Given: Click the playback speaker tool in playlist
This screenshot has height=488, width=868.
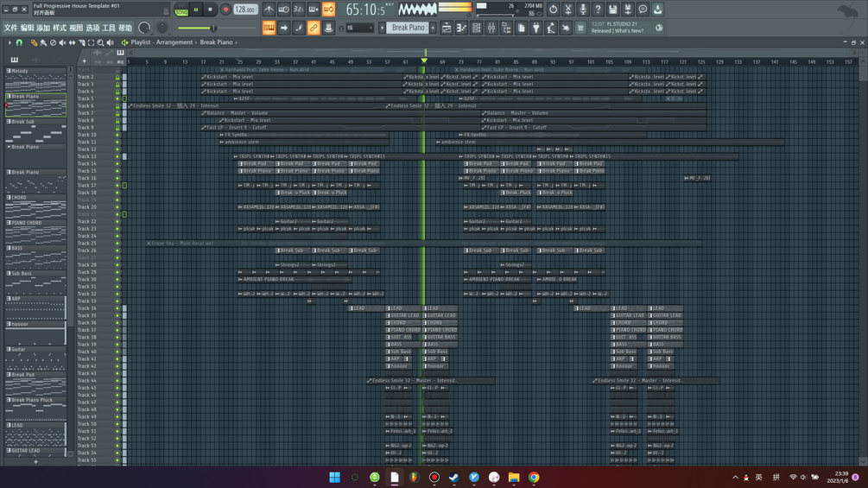Looking at the screenshot, I should pyautogui.click(x=110, y=42).
